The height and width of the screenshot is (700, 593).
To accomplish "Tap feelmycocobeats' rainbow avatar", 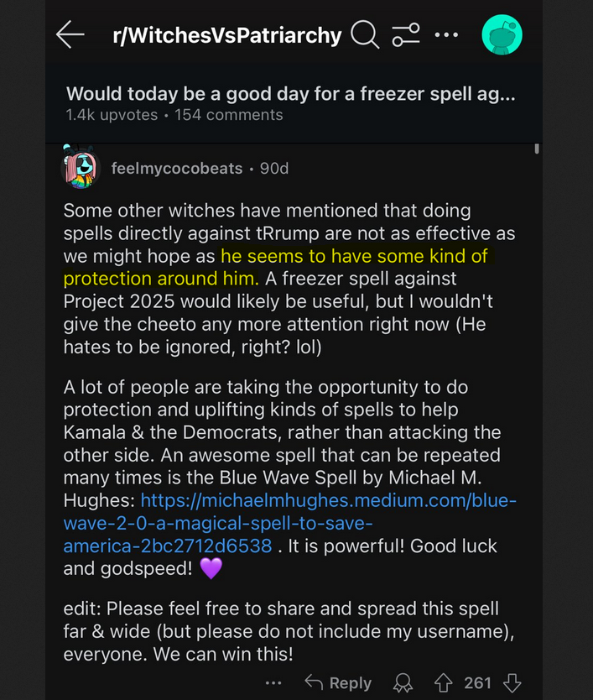I will click(80, 168).
